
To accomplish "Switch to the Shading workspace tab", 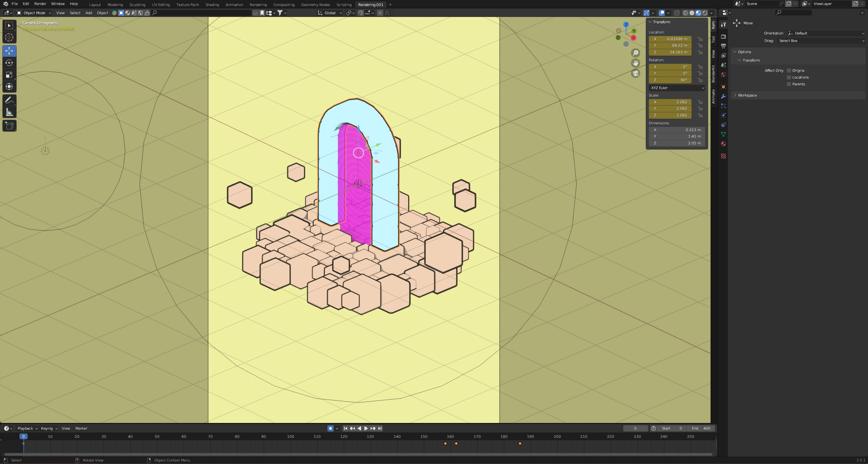I will click(212, 5).
